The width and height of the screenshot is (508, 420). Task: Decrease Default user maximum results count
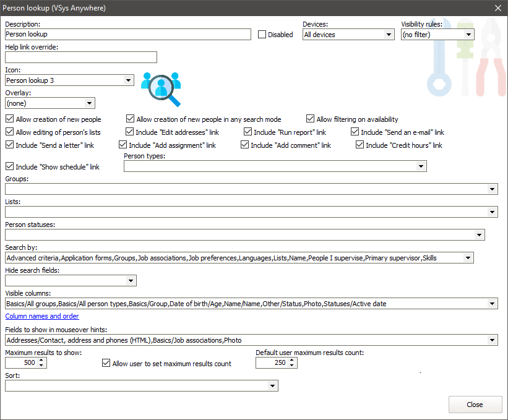(x=292, y=366)
